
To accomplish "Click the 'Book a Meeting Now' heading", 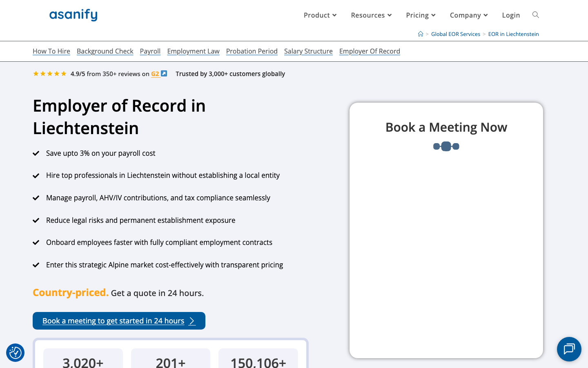I will 446,127.
